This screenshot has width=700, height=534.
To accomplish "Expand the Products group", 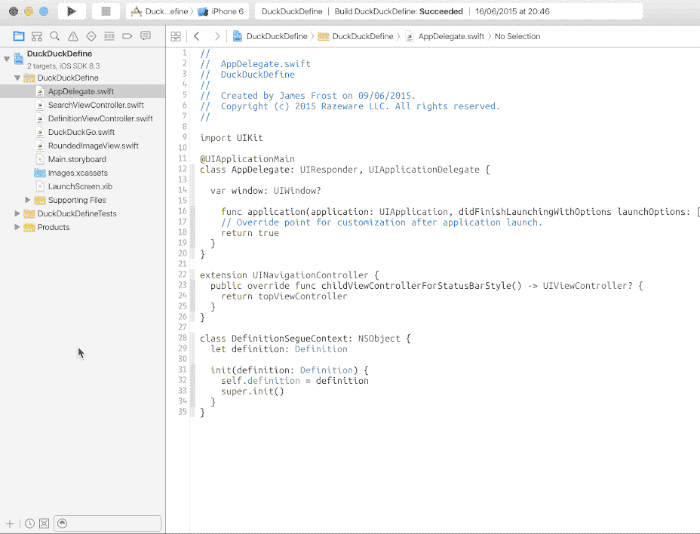I will point(17,227).
